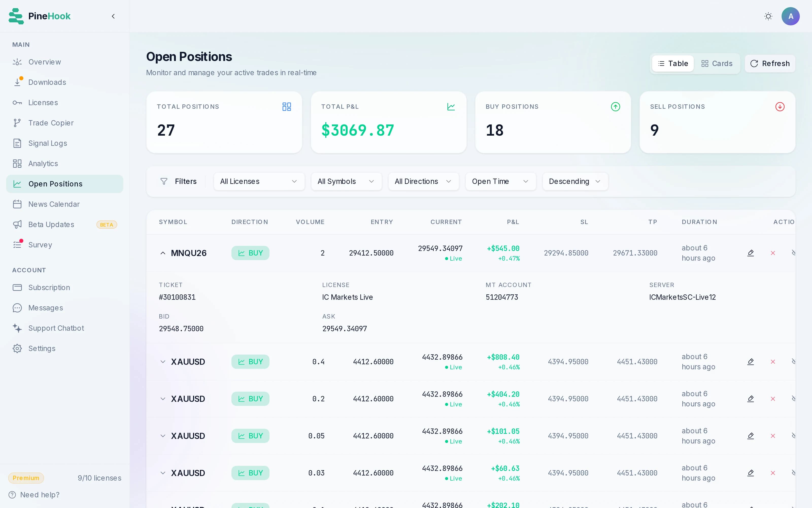
Task: Edit the XAUUSD 0.03 volume position
Action: click(x=751, y=473)
